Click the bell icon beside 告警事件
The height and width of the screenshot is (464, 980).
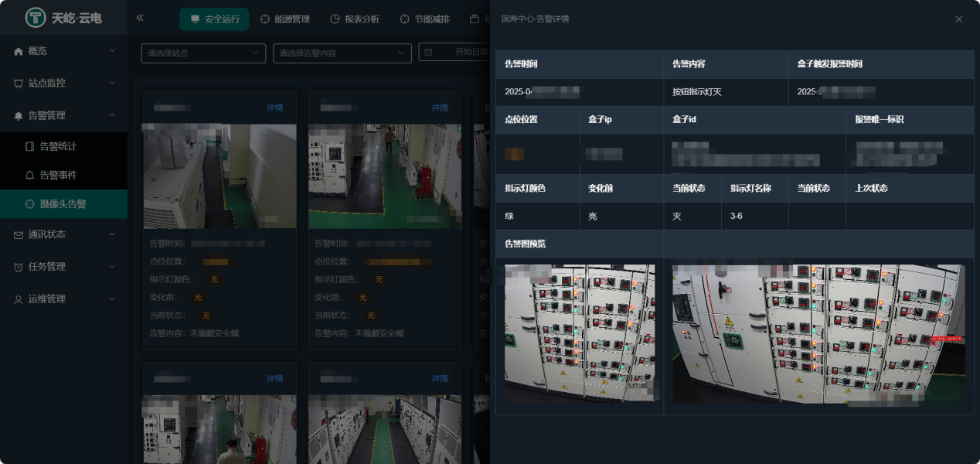(30, 176)
